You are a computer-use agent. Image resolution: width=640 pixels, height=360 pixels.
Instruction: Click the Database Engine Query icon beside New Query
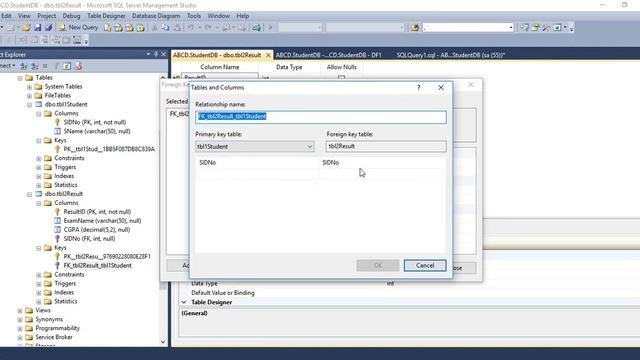click(x=107, y=28)
